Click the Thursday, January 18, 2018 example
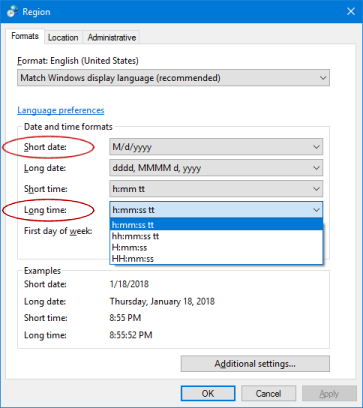 click(x=162, y=302)
